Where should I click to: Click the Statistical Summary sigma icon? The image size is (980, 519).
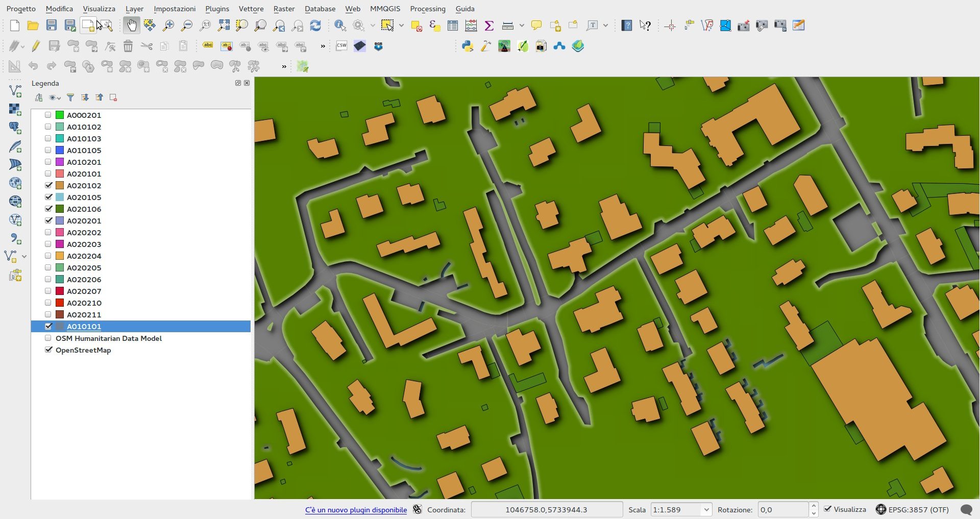tap(489, 25)
